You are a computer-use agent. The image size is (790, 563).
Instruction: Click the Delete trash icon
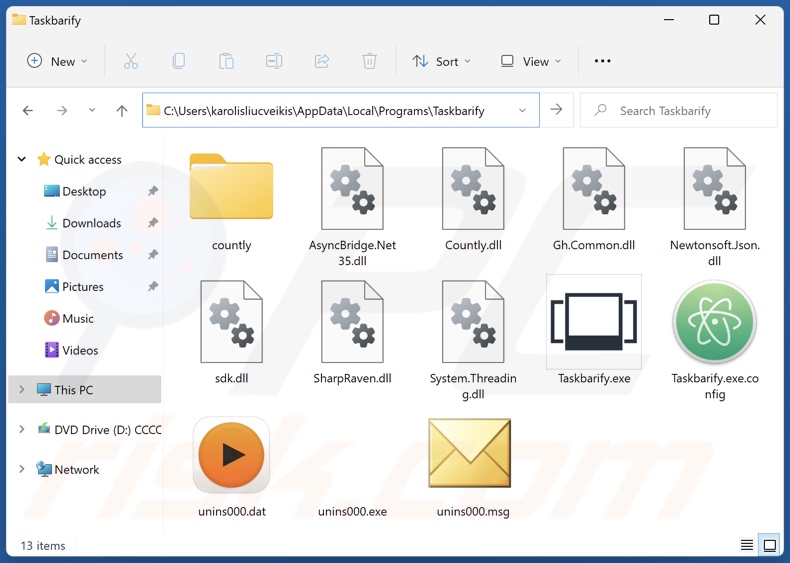[369, 61]
